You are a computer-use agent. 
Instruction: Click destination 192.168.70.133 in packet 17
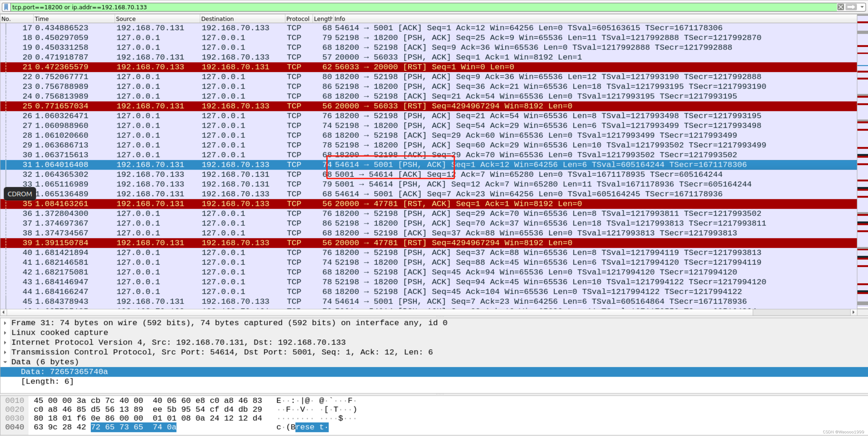coord(236,28)
